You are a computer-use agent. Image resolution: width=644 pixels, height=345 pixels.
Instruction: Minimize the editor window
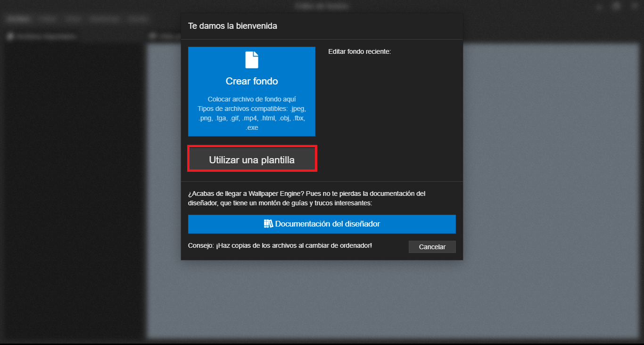599,6
